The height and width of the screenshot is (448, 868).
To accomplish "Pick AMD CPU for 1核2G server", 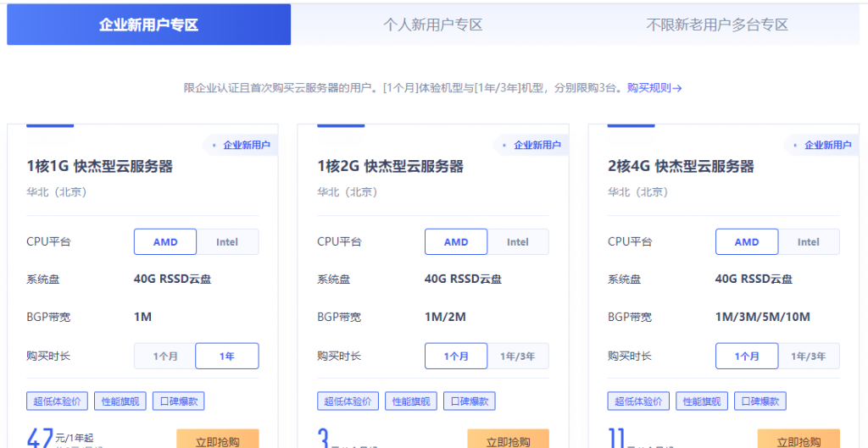I will click(456, 242).
